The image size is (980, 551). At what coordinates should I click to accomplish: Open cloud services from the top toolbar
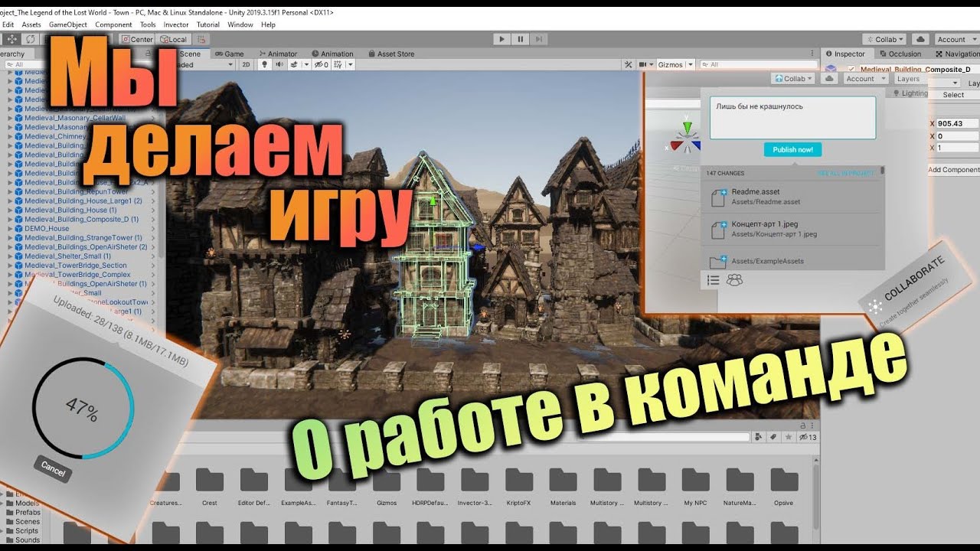[x=921, y=39]
